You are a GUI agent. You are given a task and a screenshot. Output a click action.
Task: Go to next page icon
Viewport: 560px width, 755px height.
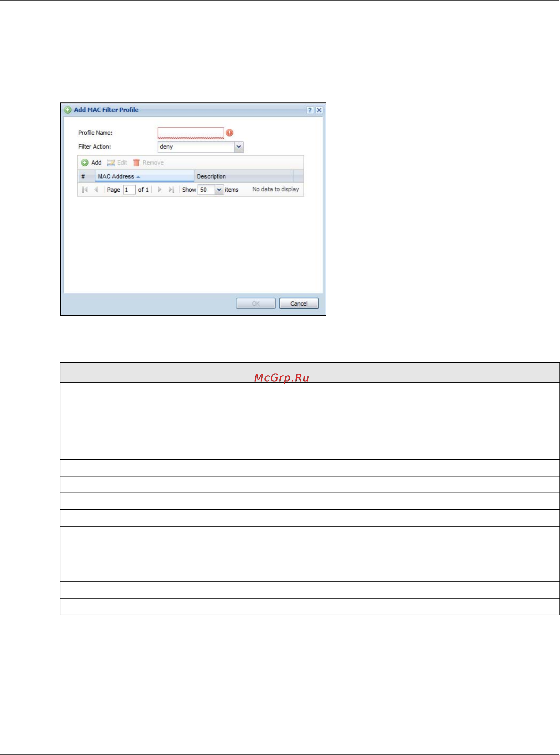[x=159, y=190]
